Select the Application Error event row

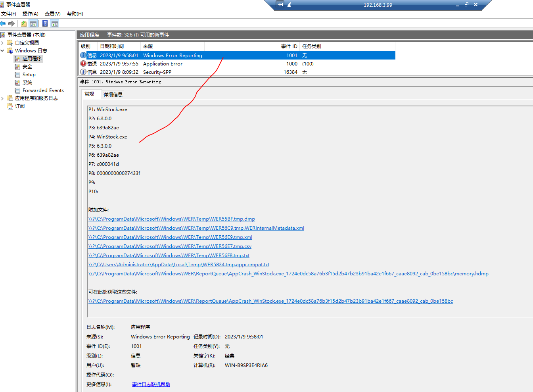[237, 63]
